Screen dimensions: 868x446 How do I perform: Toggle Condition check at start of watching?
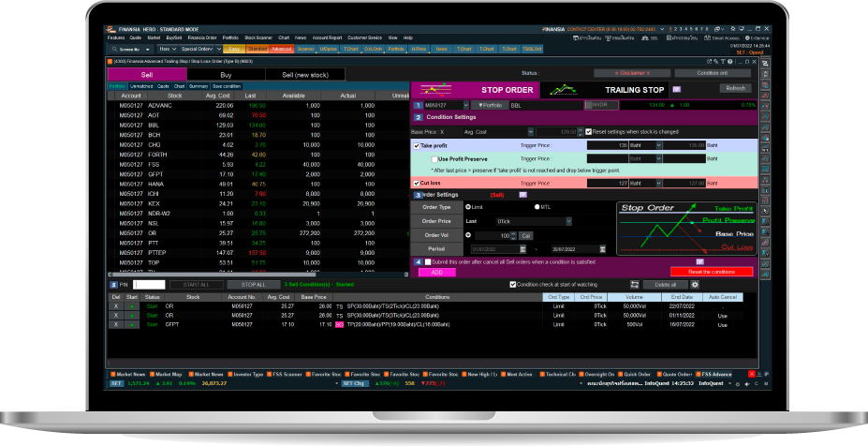click(x=512, y=284)
